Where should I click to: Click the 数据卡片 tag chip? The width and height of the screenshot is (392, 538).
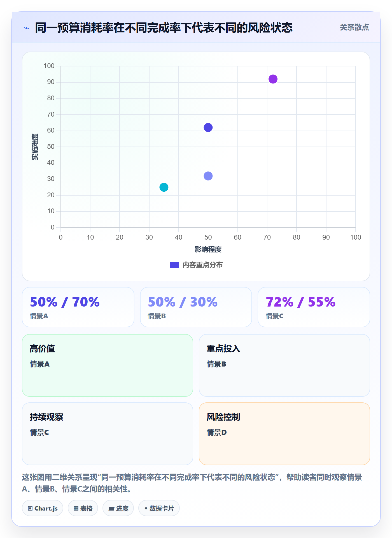pyautogui.click(x=159, y=508)
